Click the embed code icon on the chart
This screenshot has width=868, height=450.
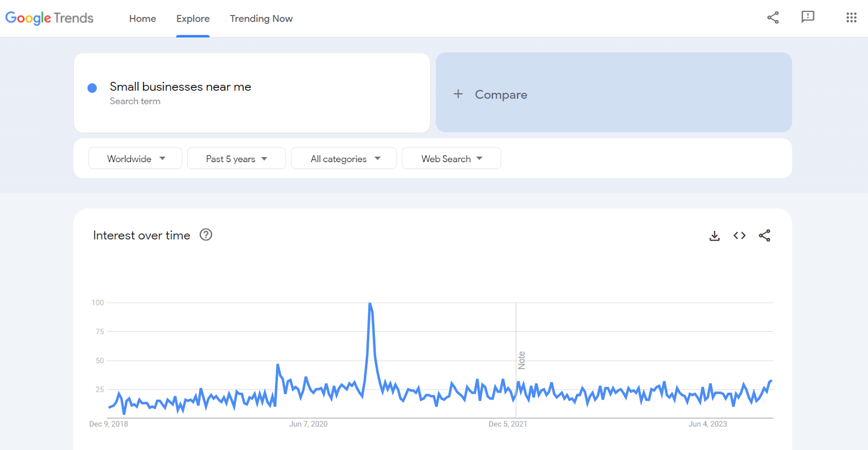[739, 235]
